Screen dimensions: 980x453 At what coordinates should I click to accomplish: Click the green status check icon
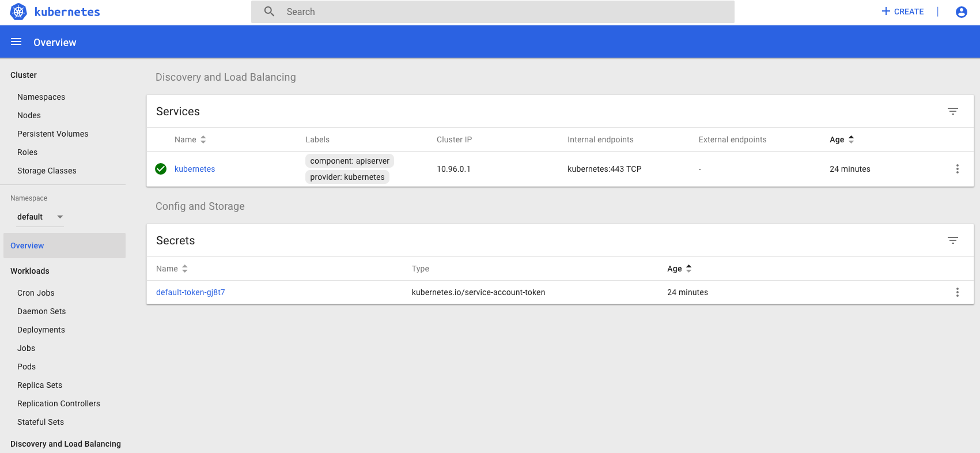point(161,169)
